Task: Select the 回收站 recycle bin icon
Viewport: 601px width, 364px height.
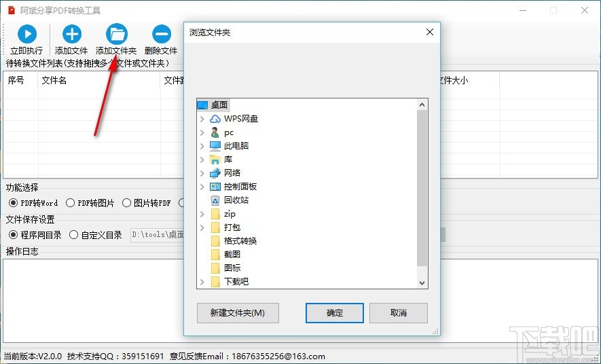Action: (215, 200)
